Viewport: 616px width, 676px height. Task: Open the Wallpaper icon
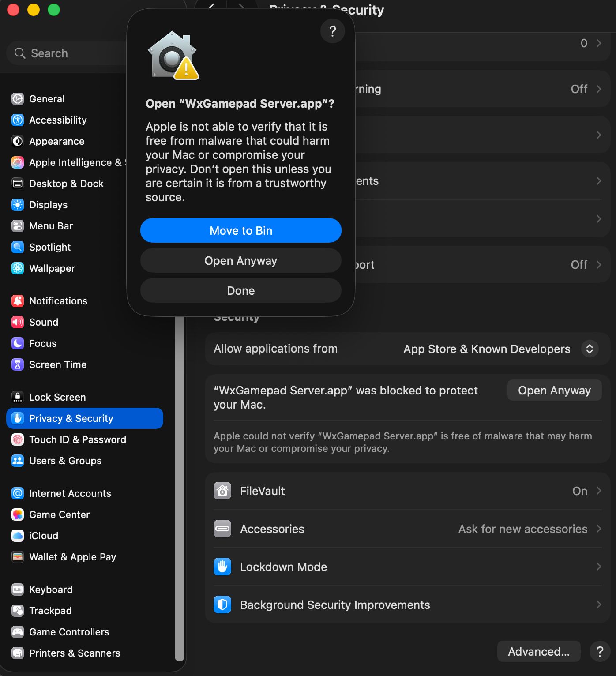point(18,268)
